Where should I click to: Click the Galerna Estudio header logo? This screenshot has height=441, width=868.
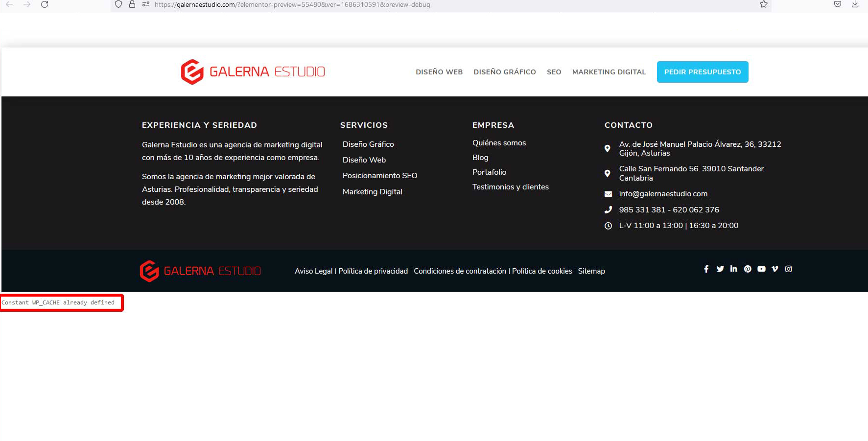[253, 72]
